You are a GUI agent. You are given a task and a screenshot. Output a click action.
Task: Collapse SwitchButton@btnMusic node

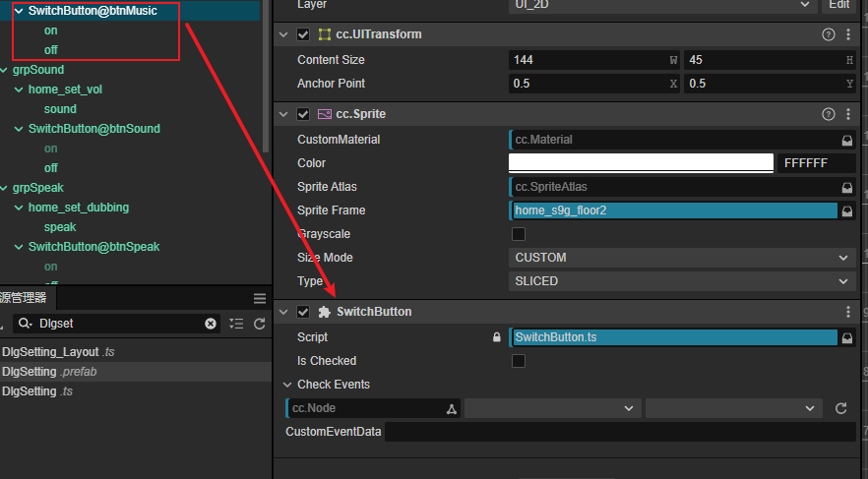[x=19, y=11]
